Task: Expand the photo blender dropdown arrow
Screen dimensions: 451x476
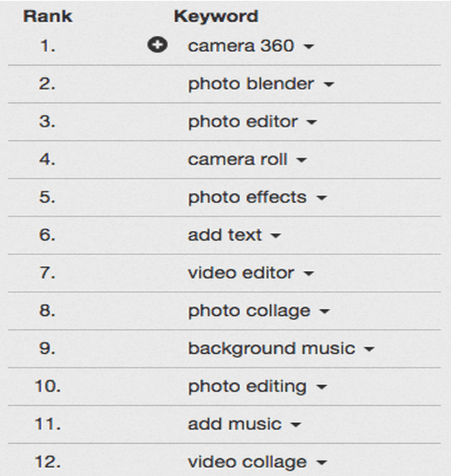Action: point(329,86)
